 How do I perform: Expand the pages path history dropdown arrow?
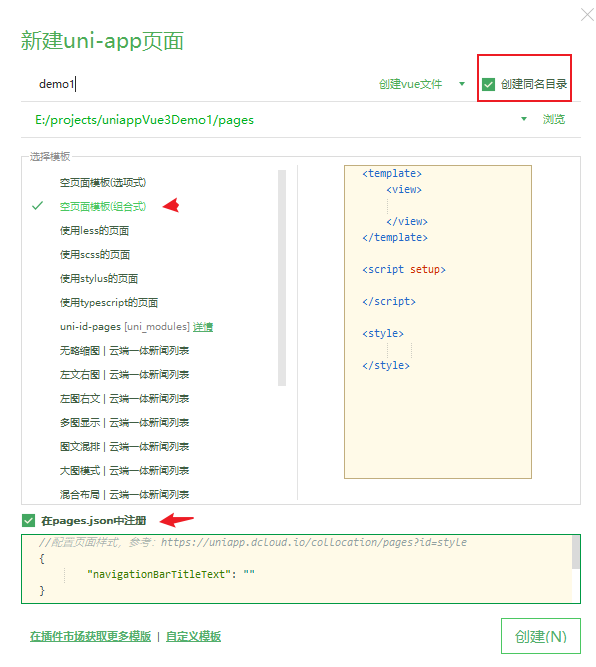524,119
